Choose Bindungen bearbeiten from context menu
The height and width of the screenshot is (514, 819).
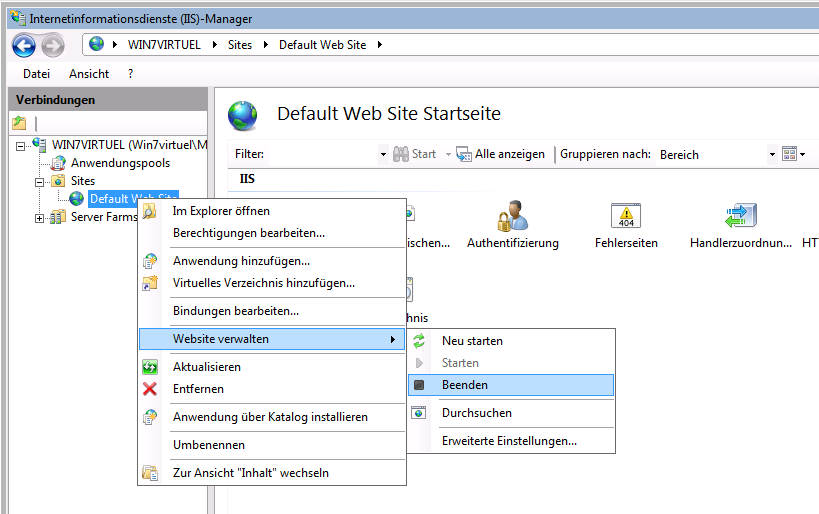pos(272,311)
